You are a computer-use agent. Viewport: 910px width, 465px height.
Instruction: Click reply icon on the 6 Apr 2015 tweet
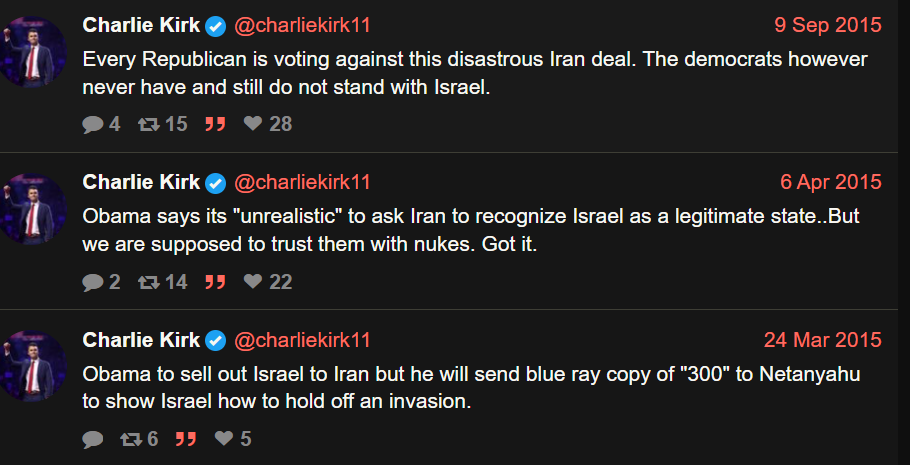(93, 282)
